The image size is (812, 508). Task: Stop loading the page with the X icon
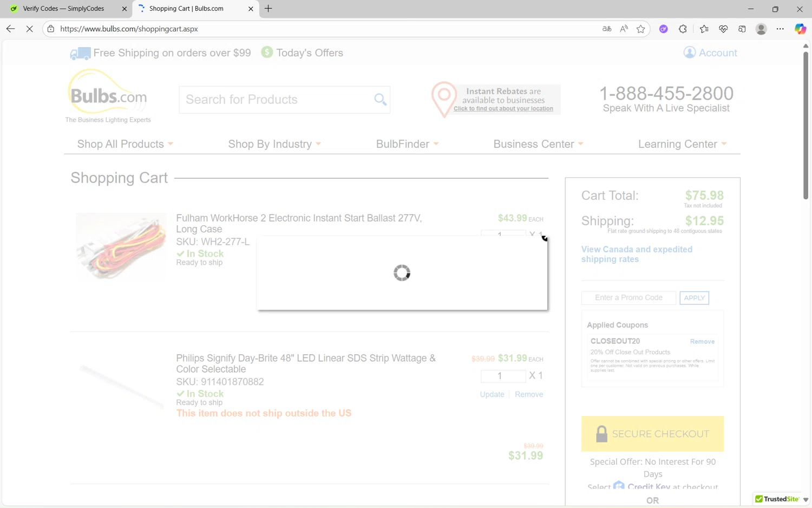coord(30,29)
